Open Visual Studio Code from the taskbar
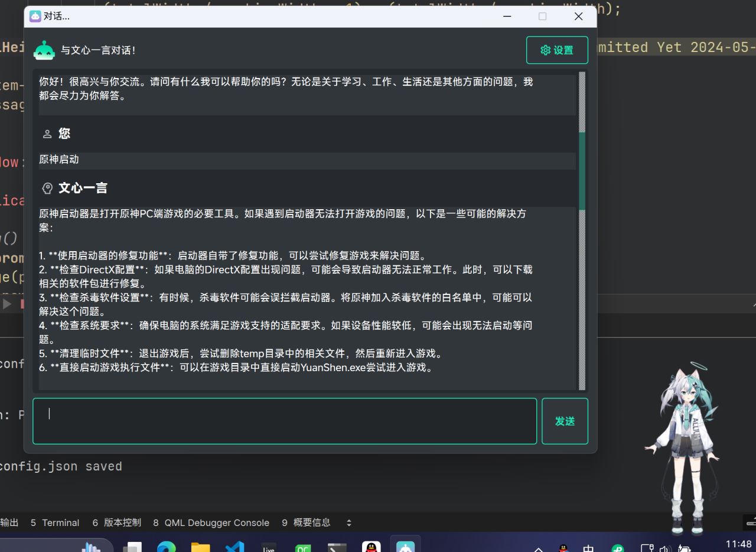The height and width of the screenshot is (552, 756). point(234,546)
